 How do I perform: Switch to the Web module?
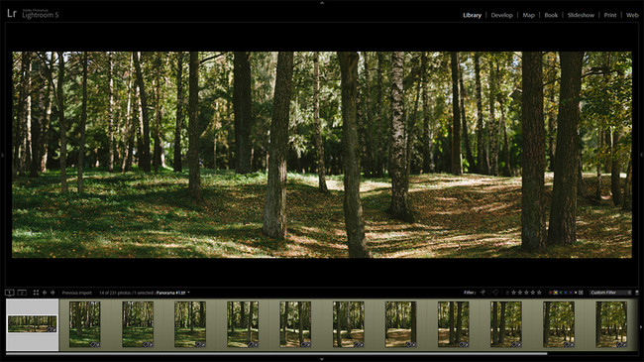(x=632, y=15)
